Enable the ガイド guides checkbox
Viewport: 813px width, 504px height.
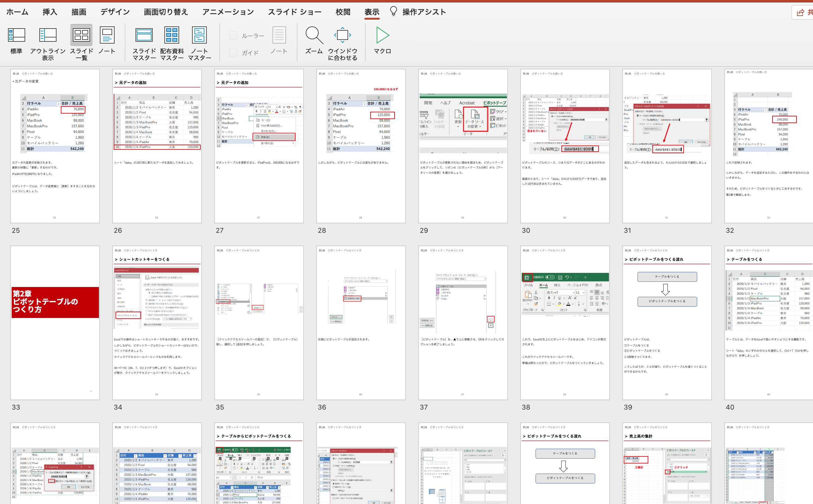(233, 53)
